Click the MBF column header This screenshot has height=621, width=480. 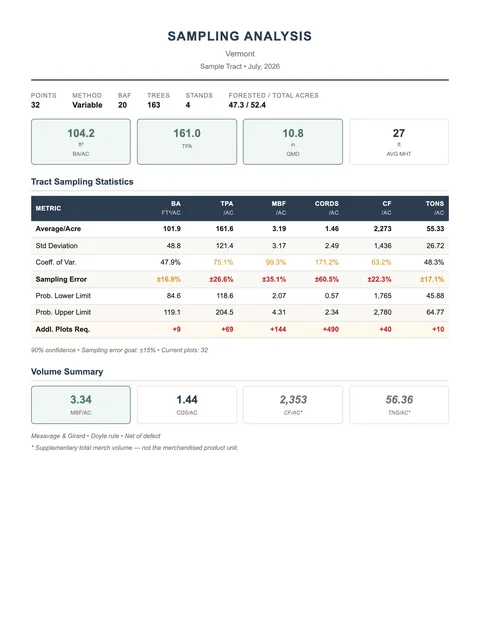coord(279,208)
